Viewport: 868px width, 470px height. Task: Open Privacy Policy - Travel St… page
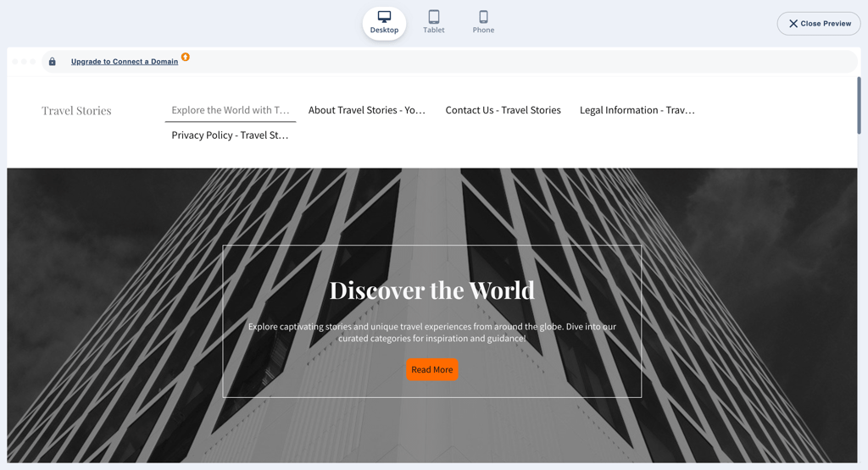tap(230, 135)
